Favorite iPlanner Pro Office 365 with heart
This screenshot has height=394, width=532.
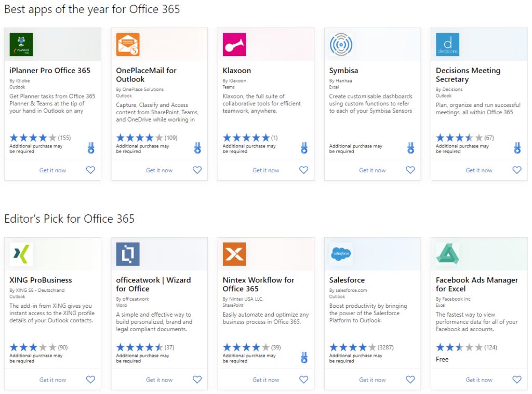(90, 170)
